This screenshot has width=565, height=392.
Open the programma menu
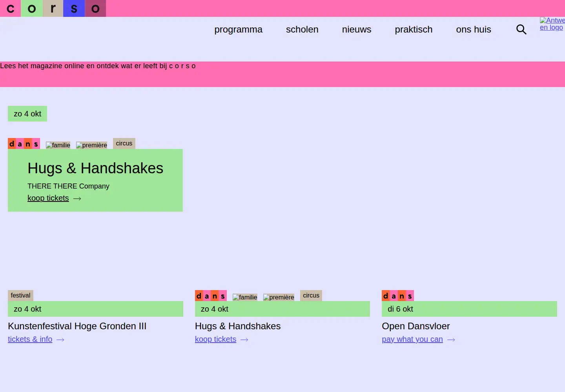[238, 29]
